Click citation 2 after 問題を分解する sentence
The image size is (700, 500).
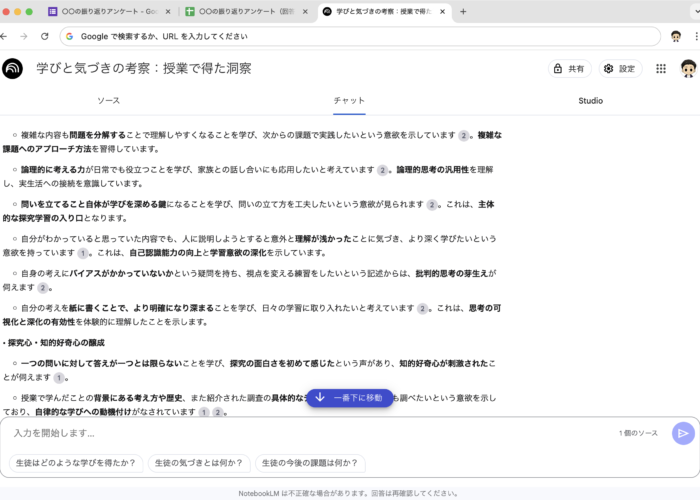463,135
